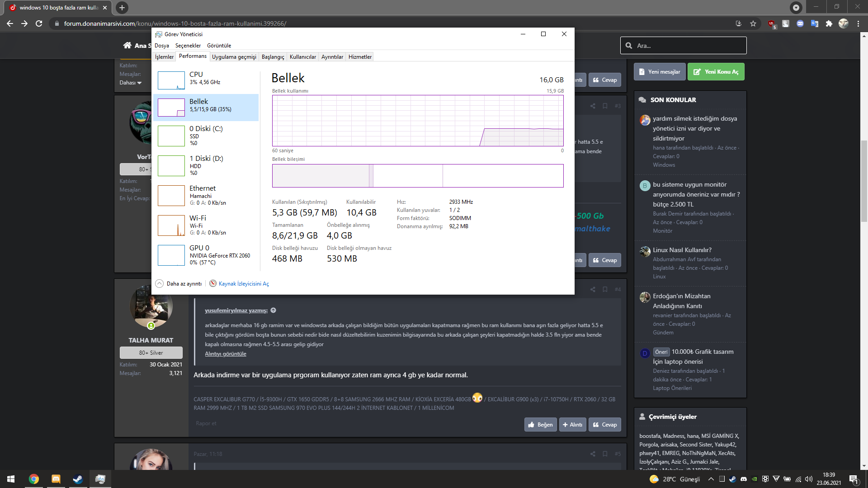Open TALHA MURAT's profile avatar
Viewport: 868px width, 488px height.
coord(151,307)
